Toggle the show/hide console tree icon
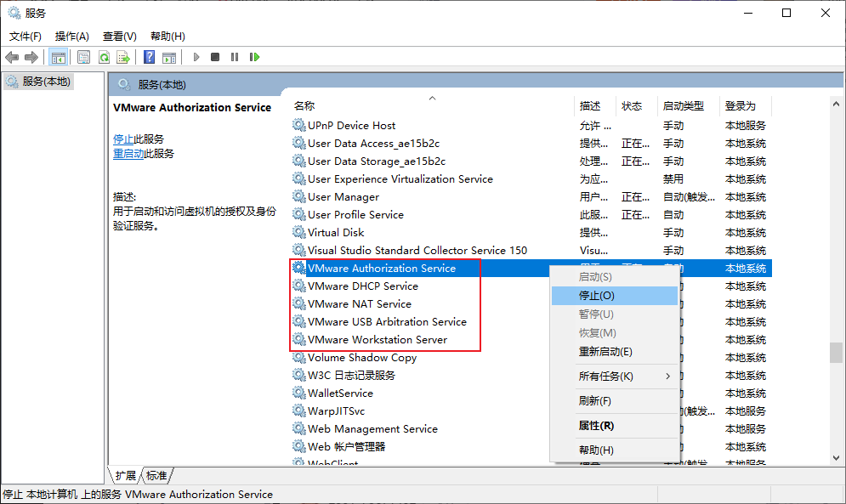This screenshot has width=846, height=504. [59, 57]
